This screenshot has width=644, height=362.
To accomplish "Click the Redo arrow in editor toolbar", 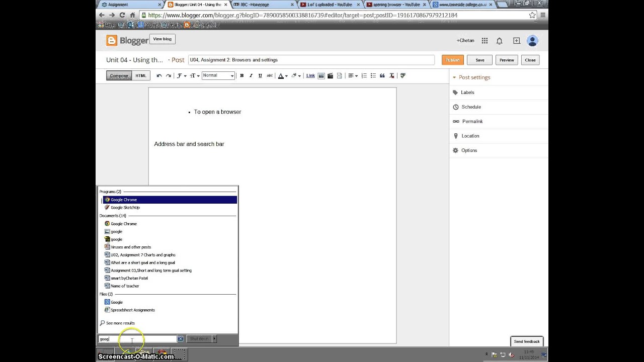I will (169, 76).
